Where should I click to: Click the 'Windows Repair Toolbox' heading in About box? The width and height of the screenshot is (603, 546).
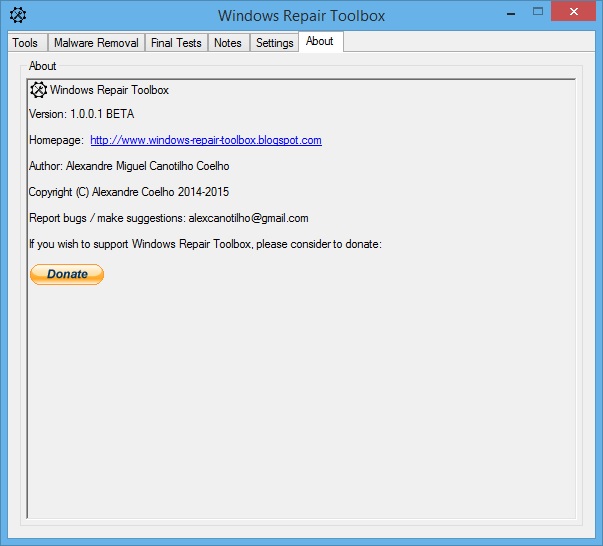click(109, 90)
